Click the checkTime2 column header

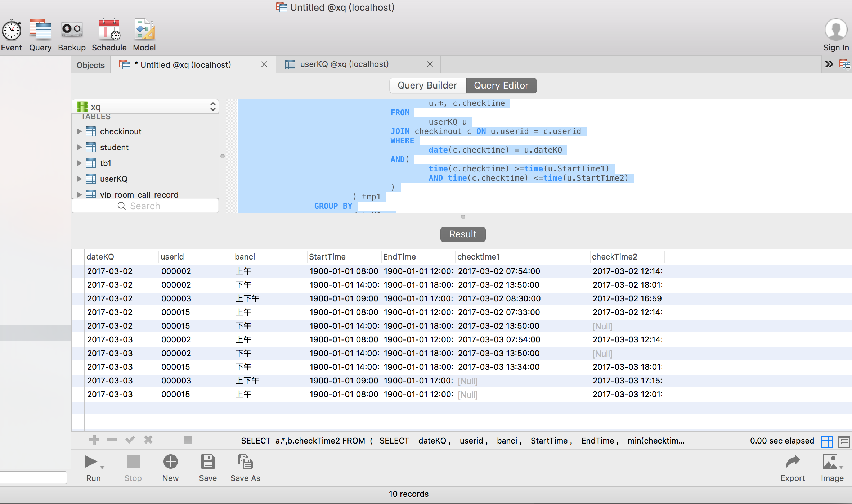[x=627, y=257]
